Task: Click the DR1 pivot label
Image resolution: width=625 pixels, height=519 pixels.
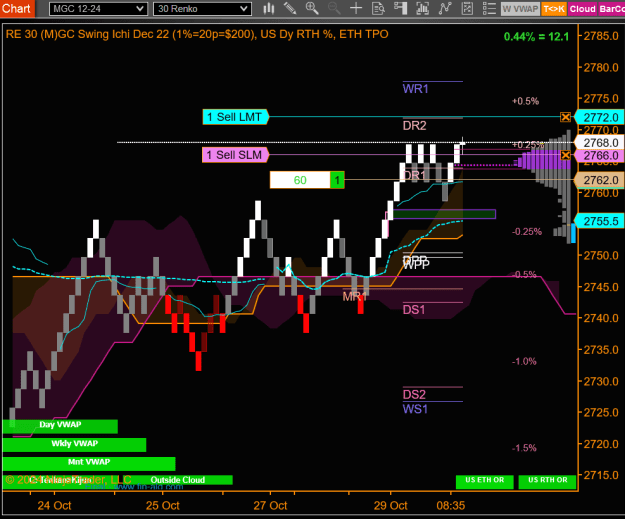Action: pos(415,175)
